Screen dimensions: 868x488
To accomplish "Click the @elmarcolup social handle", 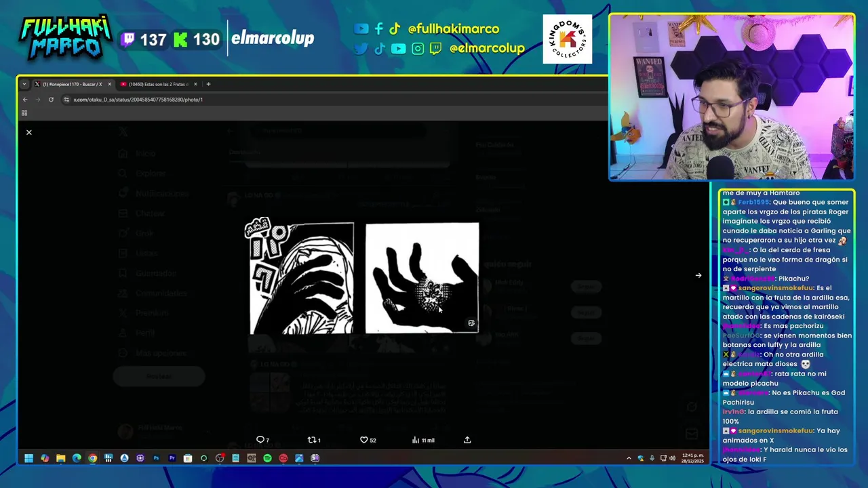I will 487,48.
